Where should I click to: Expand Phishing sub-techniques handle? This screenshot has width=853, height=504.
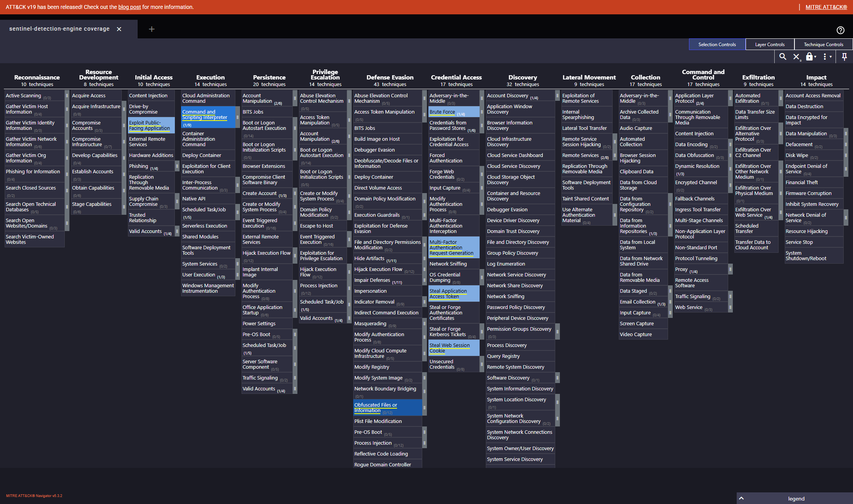click(x=177, y=166)
